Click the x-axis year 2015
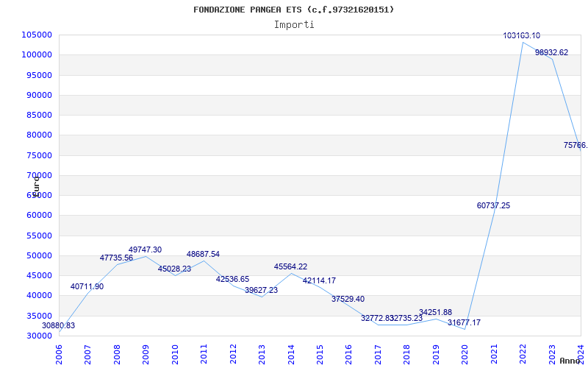The height and width of the screenshot is (368, 588). pyautogui.click(x=320, y=354)
